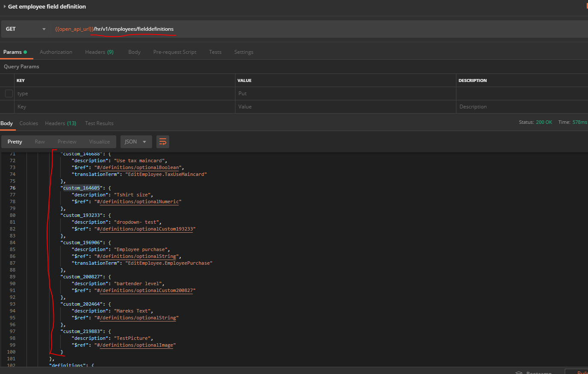Open the Build tab in the status bar
This screenshot has width=588, height=374.
coord(581,371)
